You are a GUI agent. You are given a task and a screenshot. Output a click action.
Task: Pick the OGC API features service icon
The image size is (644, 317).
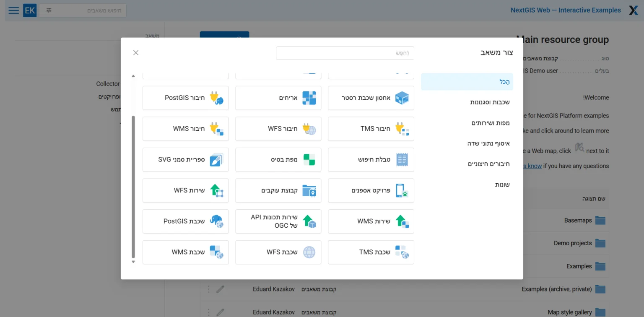[x=309, y=221]
